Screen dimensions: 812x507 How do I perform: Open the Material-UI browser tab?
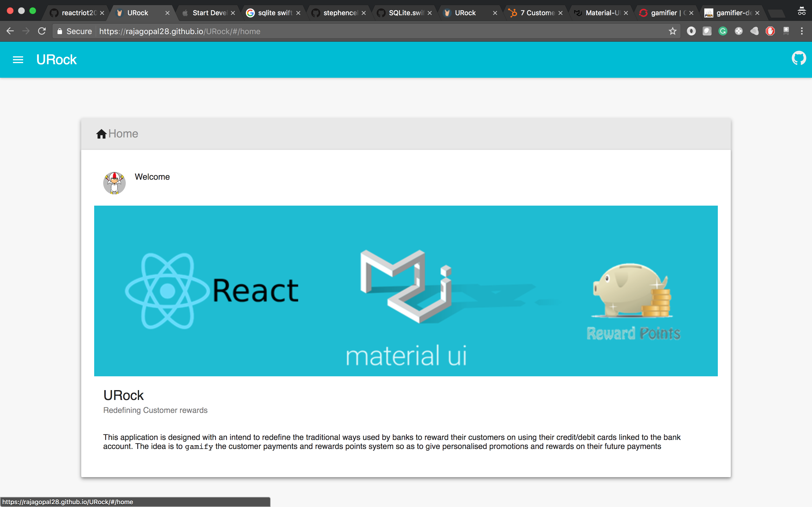tap(599, 13)
